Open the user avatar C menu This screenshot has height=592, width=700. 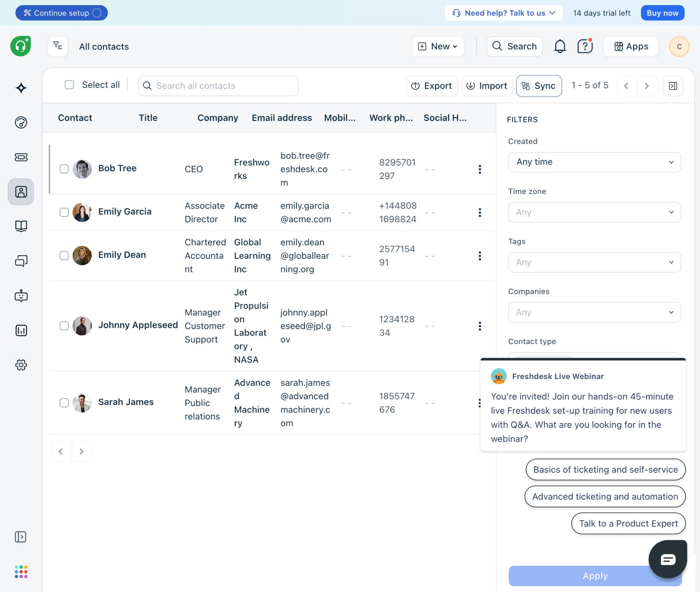tap(679, 46)
